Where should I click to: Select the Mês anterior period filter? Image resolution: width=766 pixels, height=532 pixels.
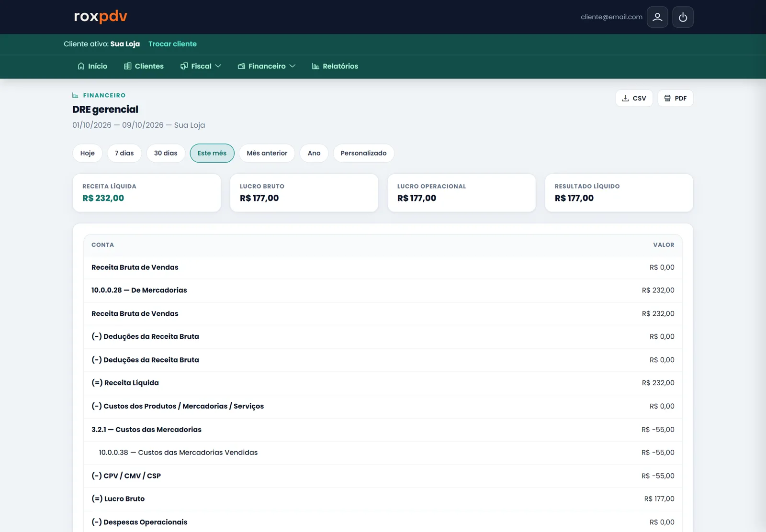[267, 153]
